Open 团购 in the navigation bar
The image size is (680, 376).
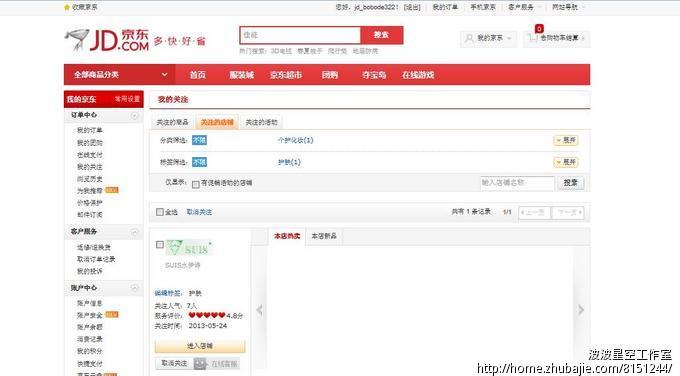click(330, 75)
